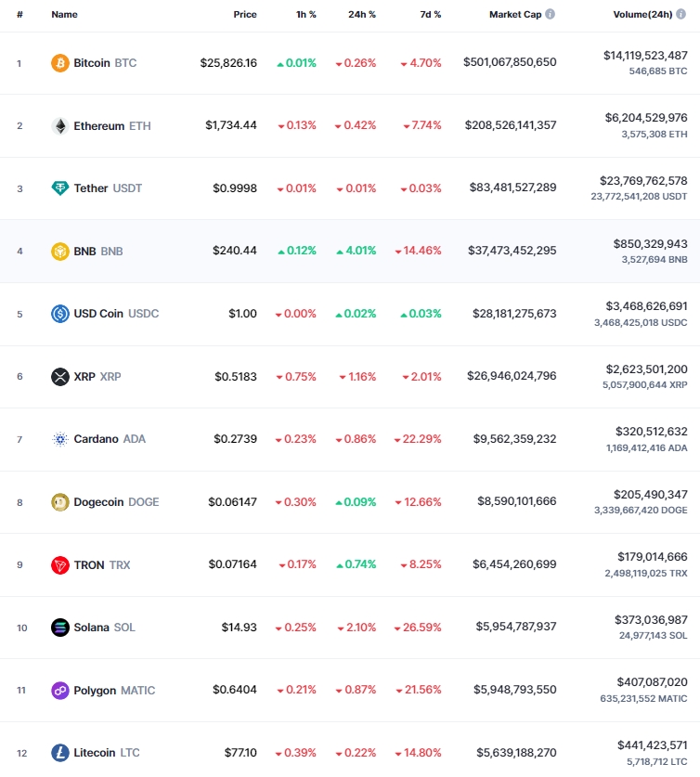Sort by the 24h % column header
Image resolution: width=700 pixels, height=777 pixels.
362,14
